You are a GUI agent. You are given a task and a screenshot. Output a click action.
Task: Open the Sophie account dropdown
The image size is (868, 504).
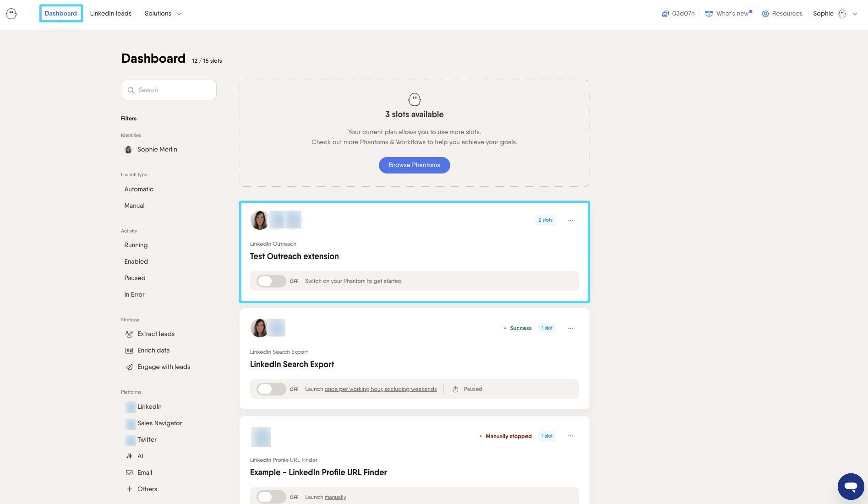coord(835,14)
